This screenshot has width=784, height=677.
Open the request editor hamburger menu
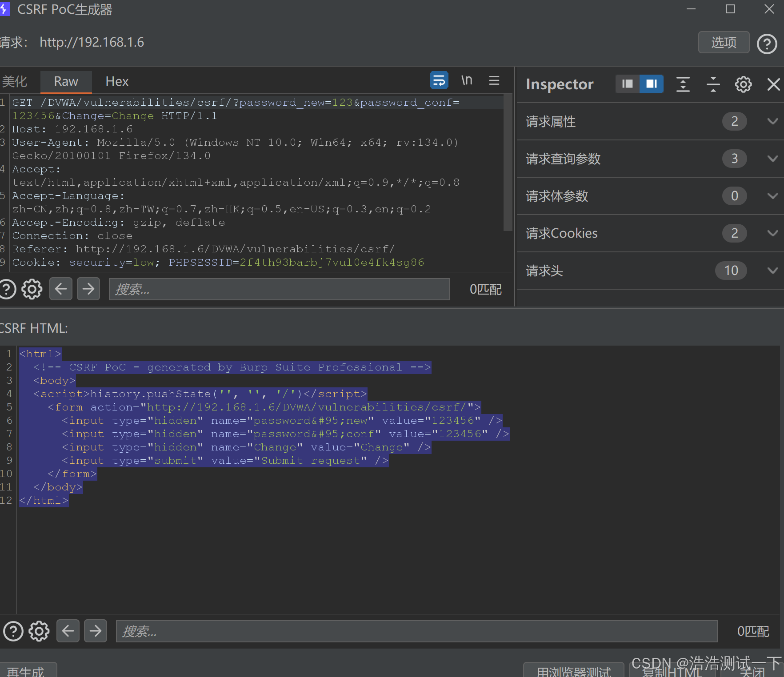click(x=494, y=80)
